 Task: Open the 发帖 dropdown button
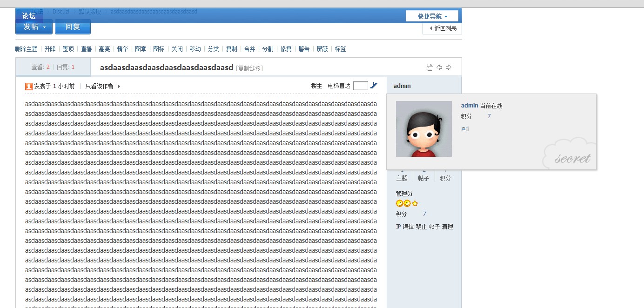tap(34, 27)
